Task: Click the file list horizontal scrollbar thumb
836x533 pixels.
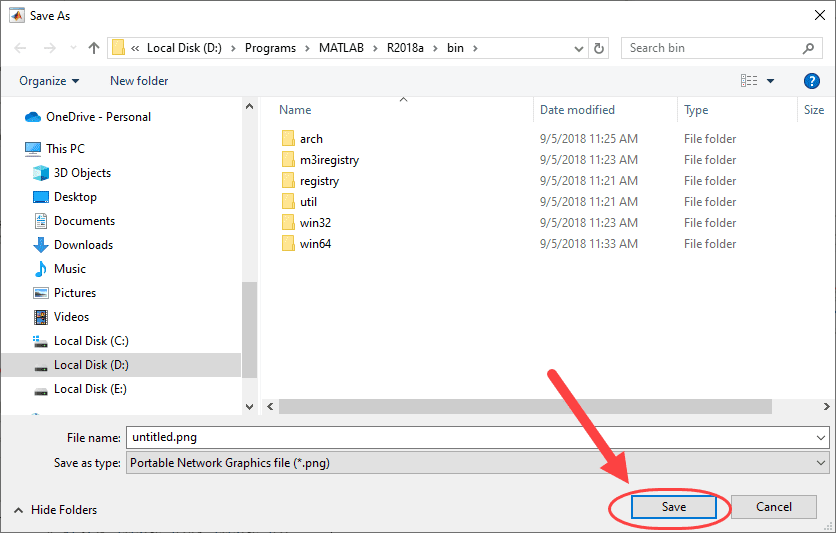Action: [525, 407]
